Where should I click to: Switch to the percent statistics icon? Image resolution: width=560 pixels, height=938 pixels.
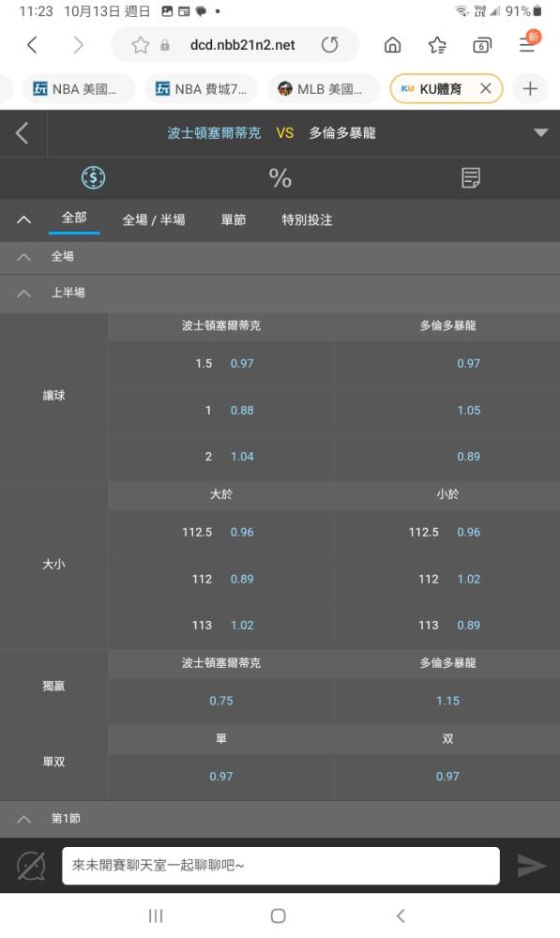[280, 177]
